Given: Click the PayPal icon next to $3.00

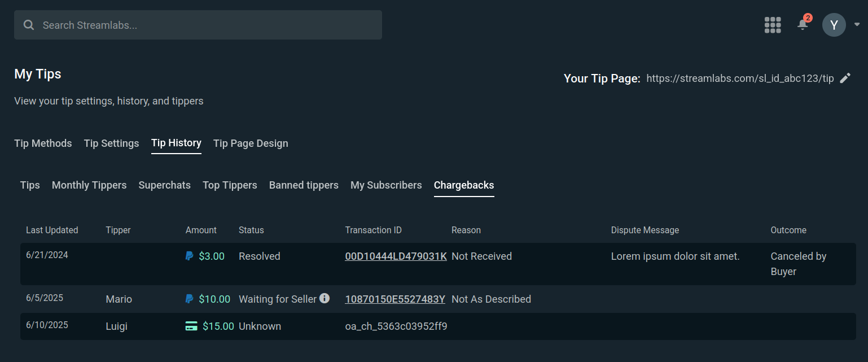Looking at the screenshot, I should (190, 256).
